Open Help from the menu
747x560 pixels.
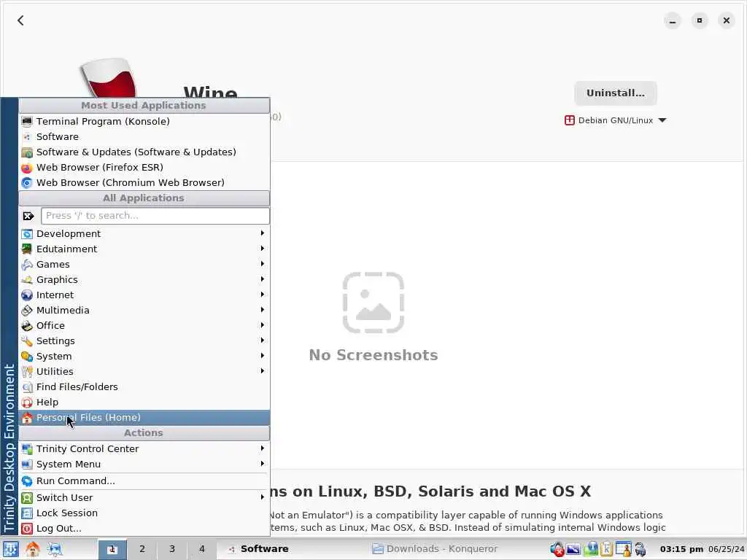(144, 402)
